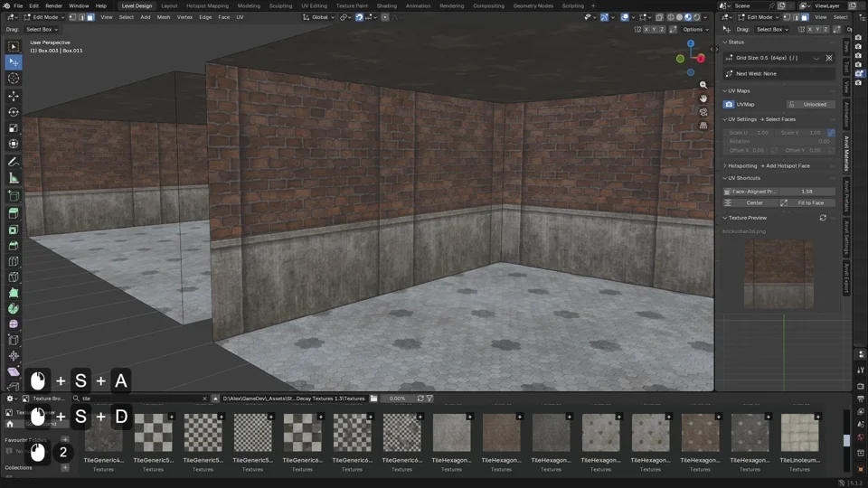This screenshot has height=488, width=868.
Task: Click the Center button in UV Shortcuts
Action: pos(749,203)
